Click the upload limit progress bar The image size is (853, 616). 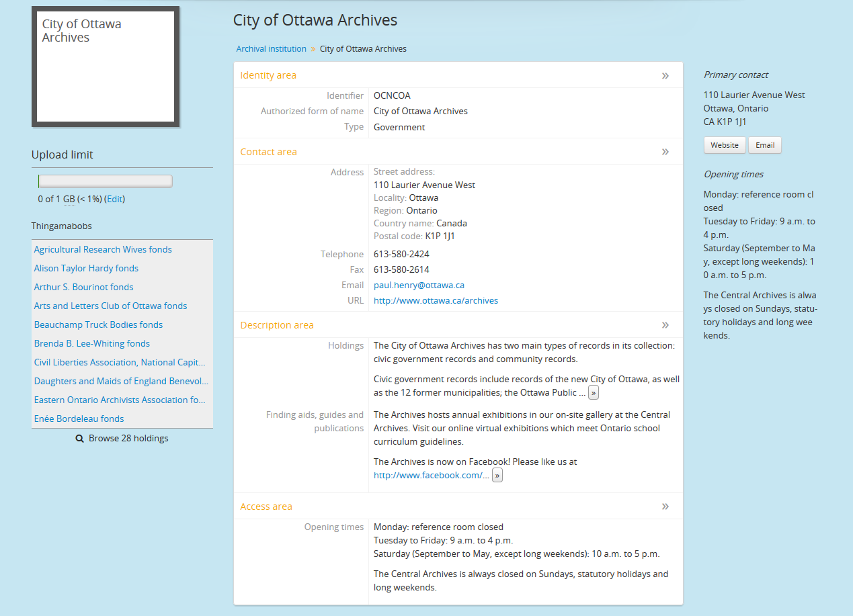106,181
